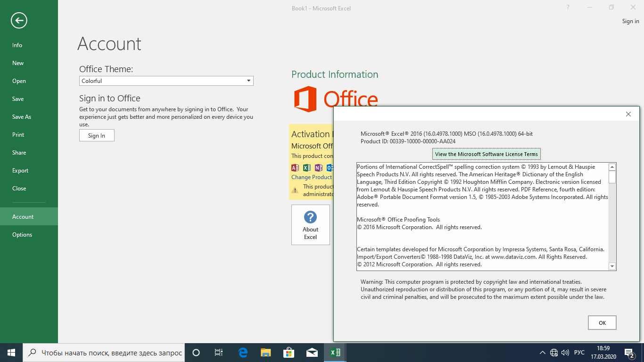Click the Access app icon in activation box
Viewport: 644px width, 362px height.
coord(295,167)
